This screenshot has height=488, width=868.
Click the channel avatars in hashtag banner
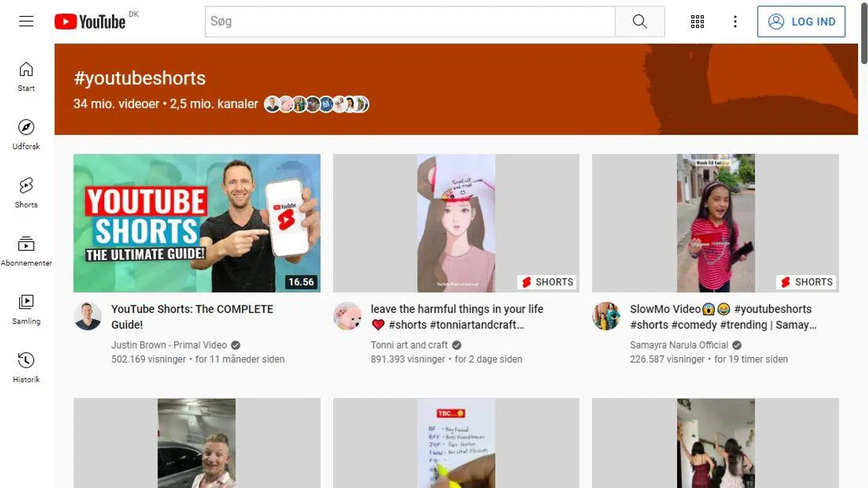(x=316, y=104)
